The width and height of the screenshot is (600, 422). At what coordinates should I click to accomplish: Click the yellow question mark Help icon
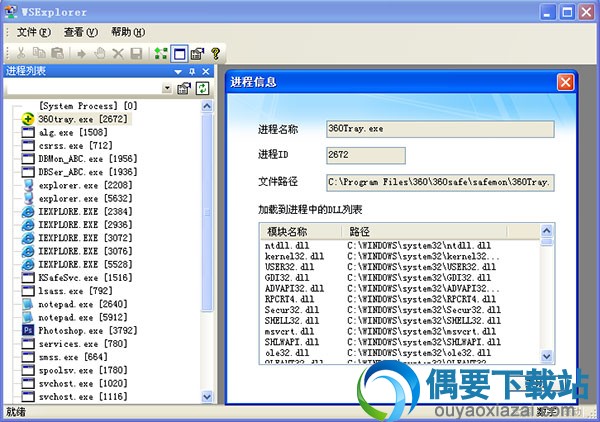[x=216, y=53]
